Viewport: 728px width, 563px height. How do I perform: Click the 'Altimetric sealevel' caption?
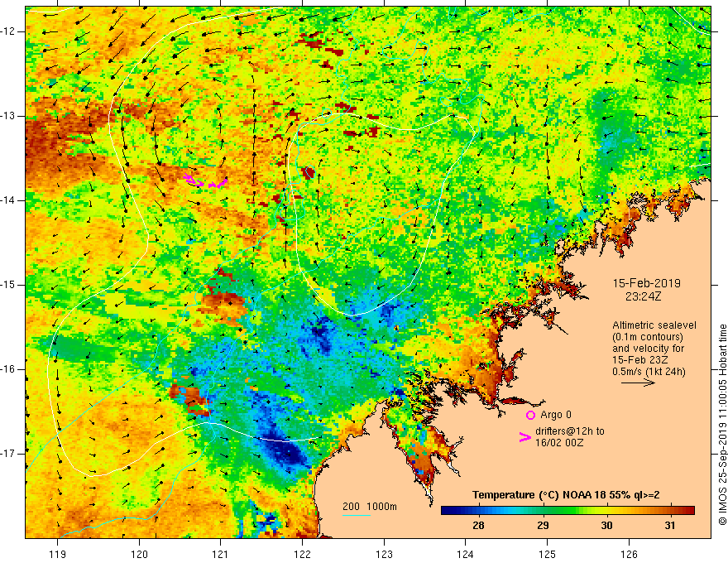pos(654,325)
